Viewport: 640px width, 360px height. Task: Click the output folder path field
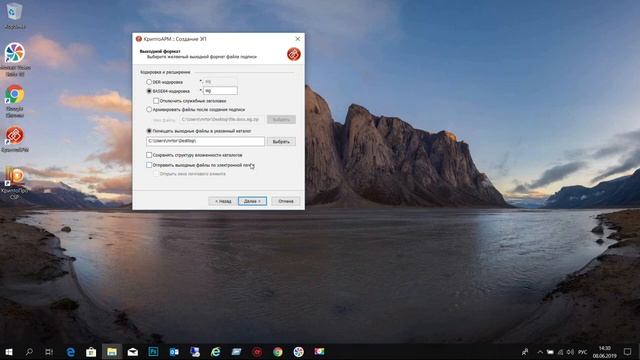205,141
